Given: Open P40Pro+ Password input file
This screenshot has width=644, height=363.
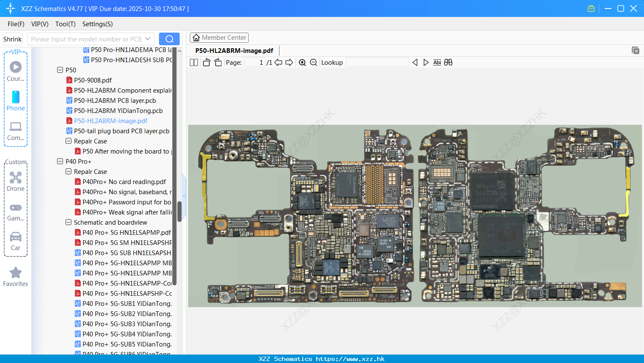Looking at the screenshot, I should [123, 202].
